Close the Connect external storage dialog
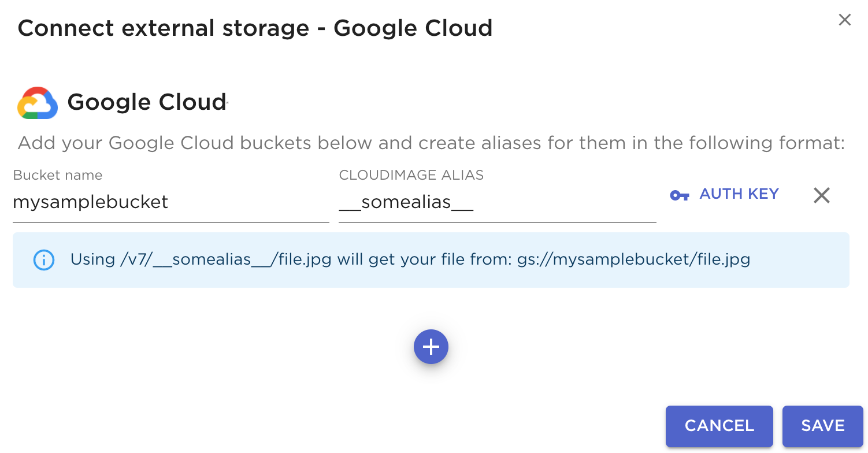This screenshot has height=453, width=868. pos(844,20)
